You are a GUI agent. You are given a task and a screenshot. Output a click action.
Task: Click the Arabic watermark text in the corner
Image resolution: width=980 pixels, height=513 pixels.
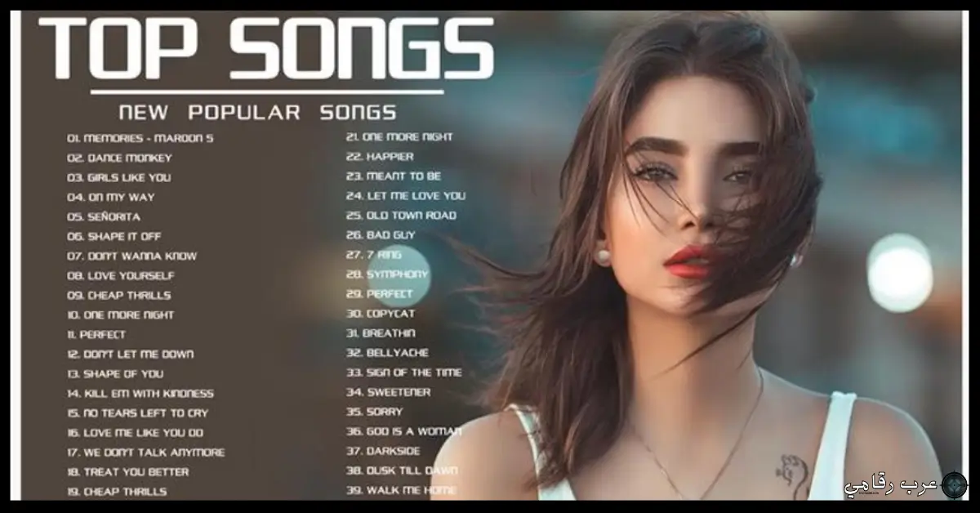[x=891, y=484]
